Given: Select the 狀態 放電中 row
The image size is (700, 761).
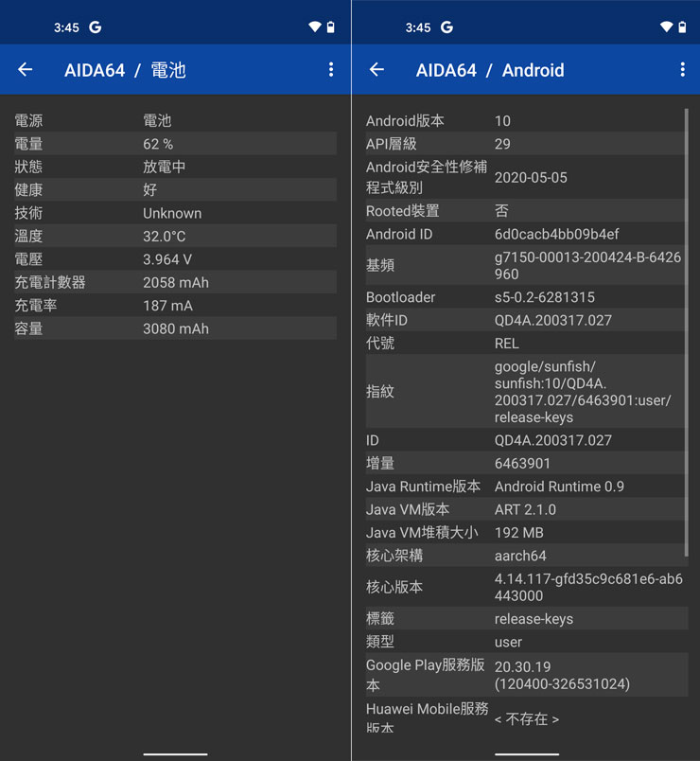Looking at the screenshot, I should [x=175, y=167].
